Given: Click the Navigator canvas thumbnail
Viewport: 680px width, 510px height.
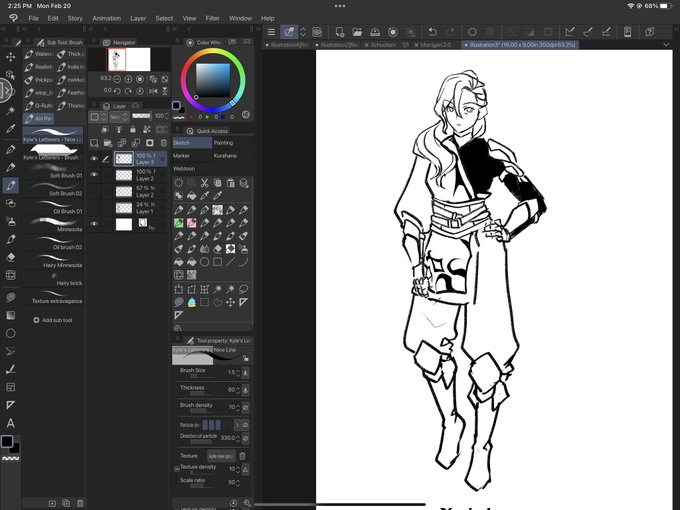Looking at the screenshot, I should [x=129, y=59].
